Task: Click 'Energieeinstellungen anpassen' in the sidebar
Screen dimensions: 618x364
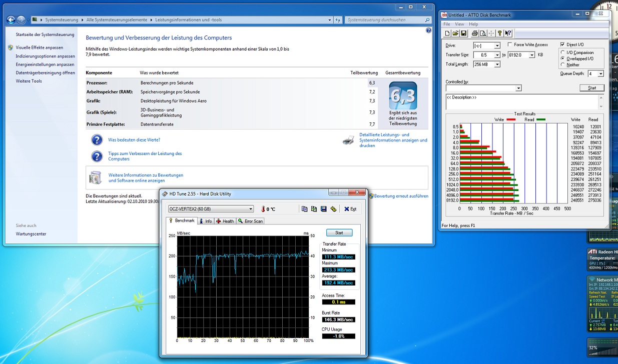Action: tap(45, 64)
